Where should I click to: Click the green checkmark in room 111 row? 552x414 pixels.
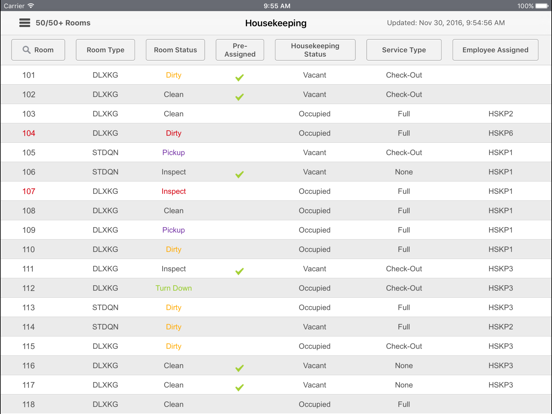(x=239, y=271)
